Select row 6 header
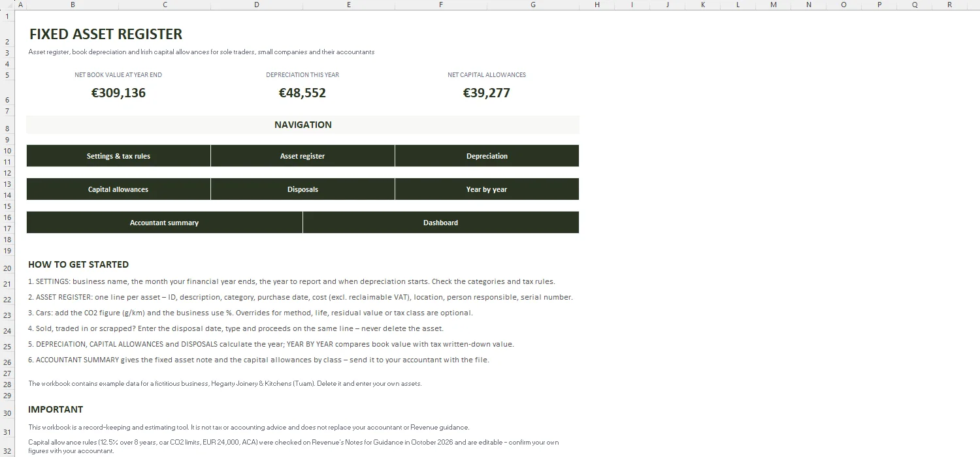Viewport: 980px width, 457px height. click(x=7, y=93)
